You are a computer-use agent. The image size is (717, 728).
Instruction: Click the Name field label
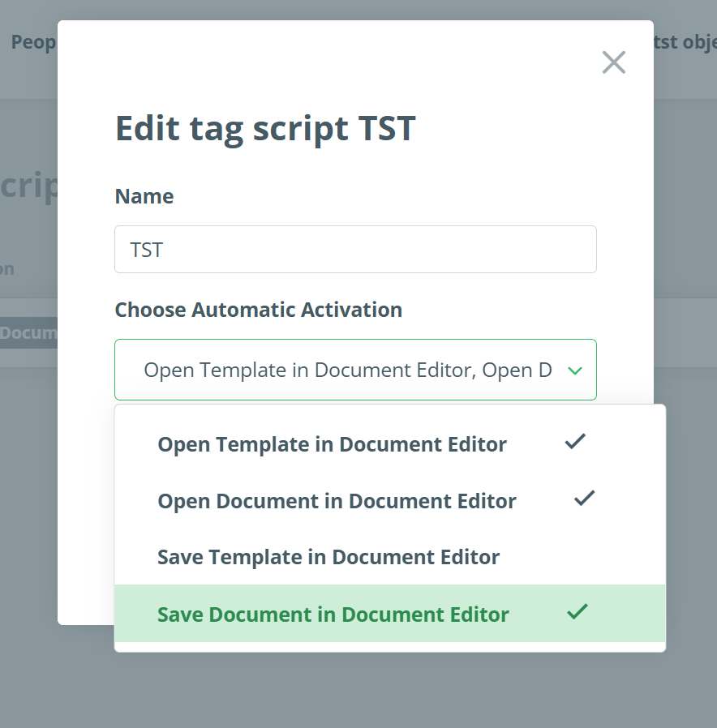coord(144,196)
